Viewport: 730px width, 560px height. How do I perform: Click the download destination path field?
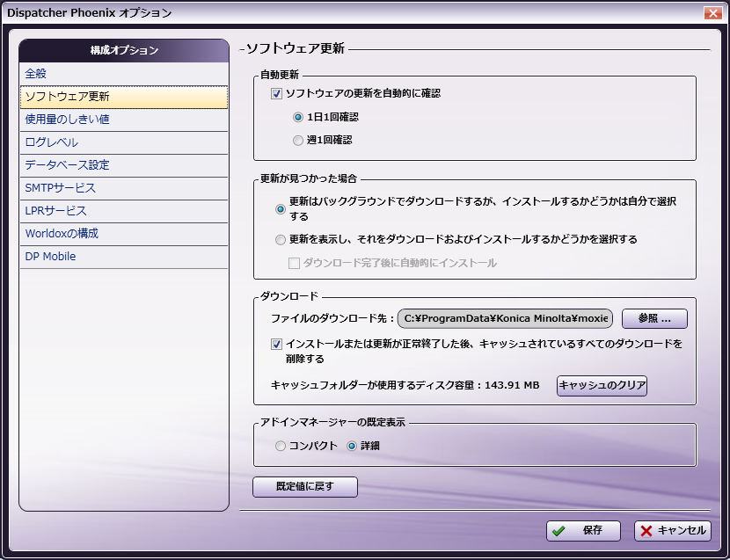(505, 318)
